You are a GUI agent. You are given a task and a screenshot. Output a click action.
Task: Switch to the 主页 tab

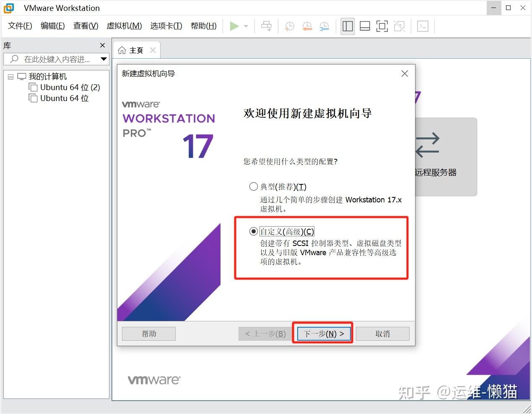click(x=136, y=50)
